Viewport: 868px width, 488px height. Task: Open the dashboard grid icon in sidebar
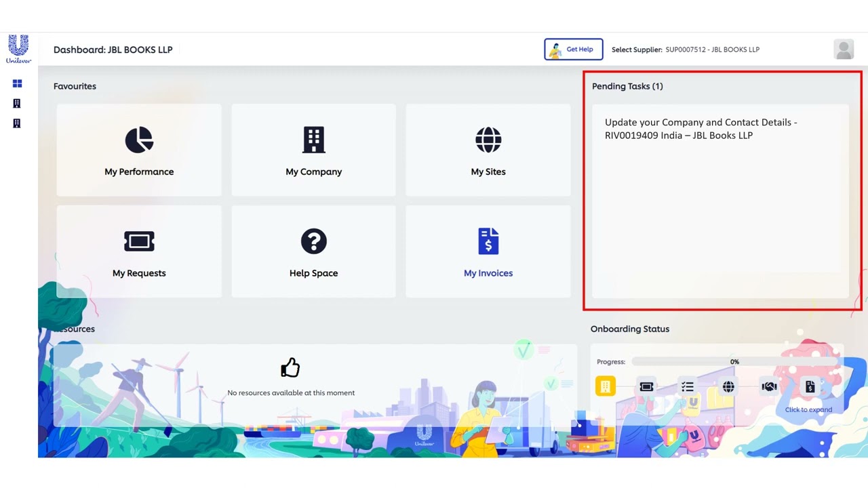coord(18,83)
